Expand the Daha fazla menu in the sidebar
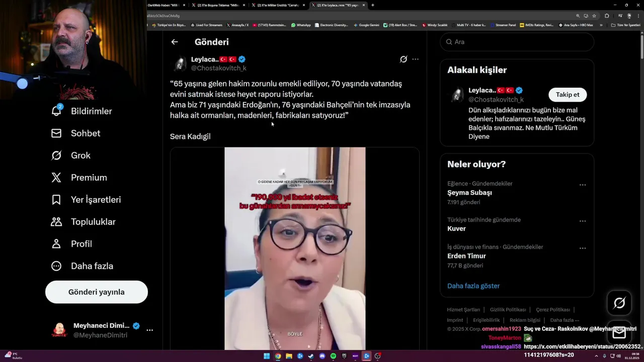 coord(82,266)
